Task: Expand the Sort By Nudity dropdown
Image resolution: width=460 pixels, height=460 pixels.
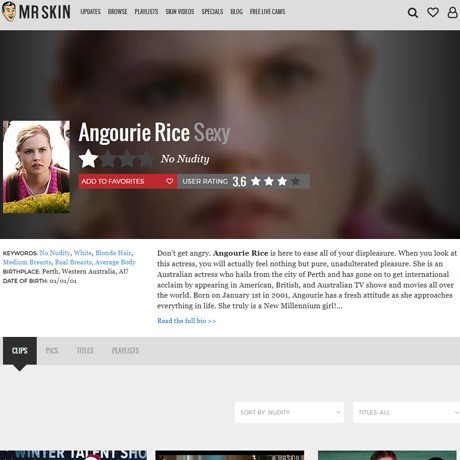Action: click(289, 412)
